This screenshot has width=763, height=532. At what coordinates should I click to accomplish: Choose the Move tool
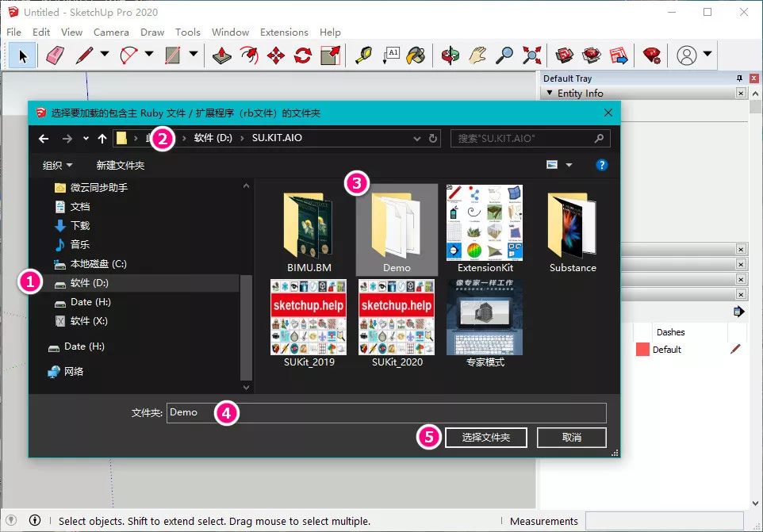276,55
